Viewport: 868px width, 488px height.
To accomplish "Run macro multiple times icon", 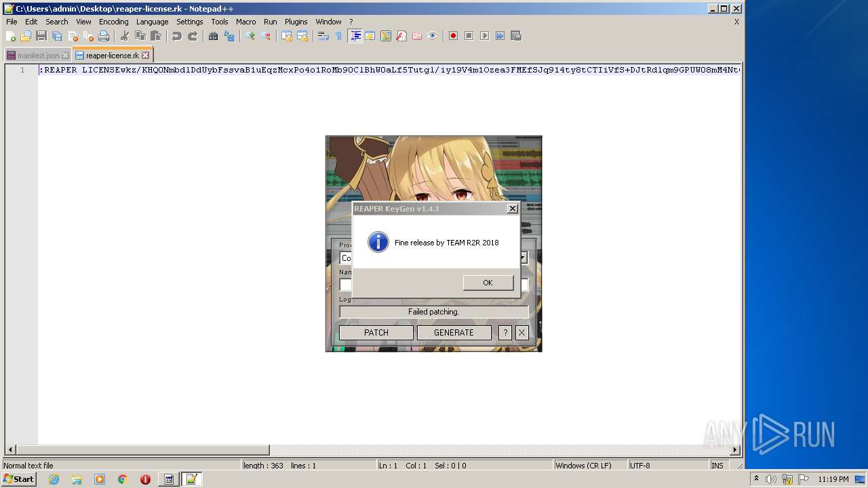I will point(500,36).
